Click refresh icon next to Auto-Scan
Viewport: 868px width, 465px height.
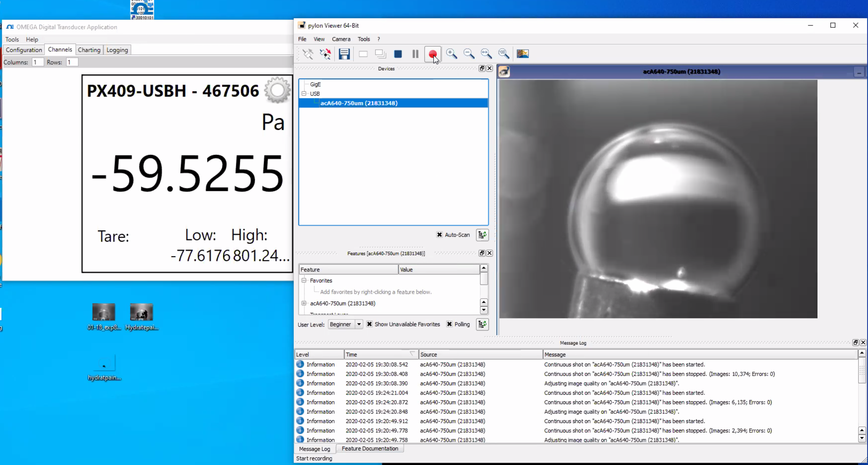tap(482, 235)
